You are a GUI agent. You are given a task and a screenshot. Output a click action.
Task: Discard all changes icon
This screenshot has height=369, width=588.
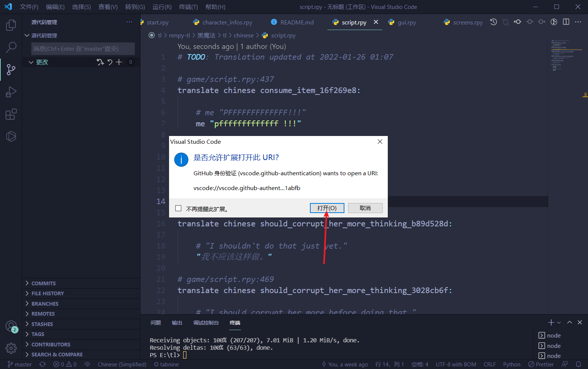pyautogui.click(x=110, y=62)
